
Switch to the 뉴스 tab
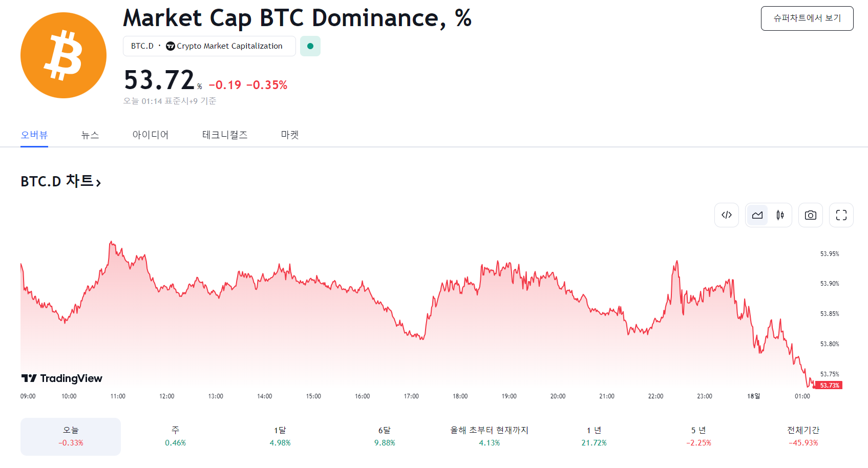[90, 135]
